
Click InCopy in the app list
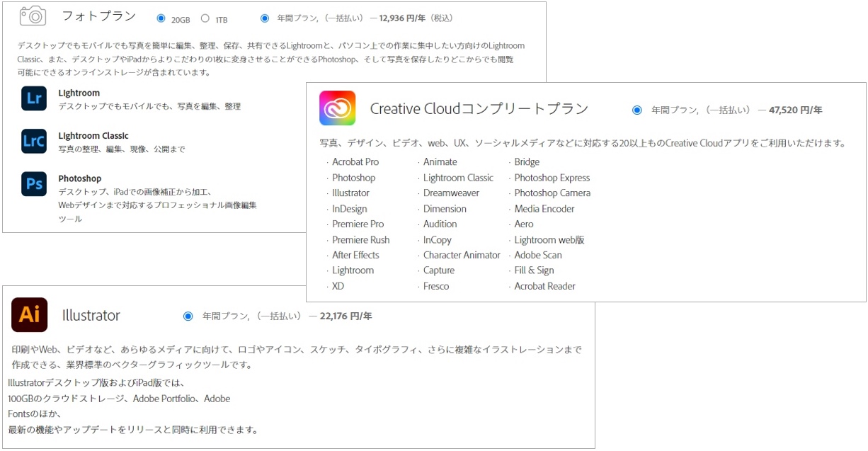pos(438,240)
